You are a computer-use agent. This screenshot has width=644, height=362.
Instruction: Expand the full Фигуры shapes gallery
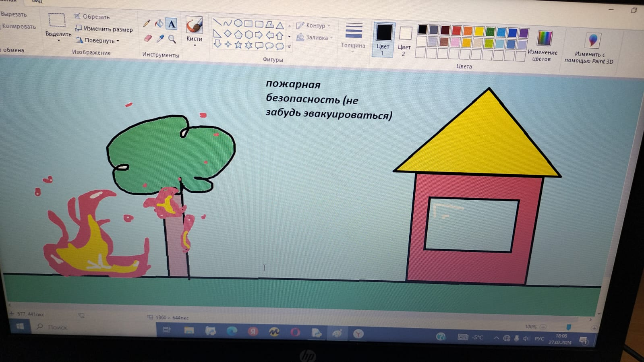(x=289, y=47)
